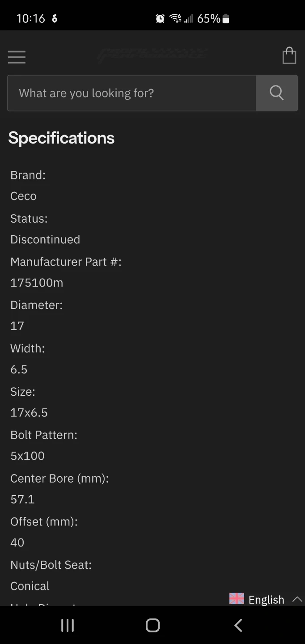The width and height of the screenshot is (305, 644).
Task: Tap the Wi-Fi status icon
Action: pyautogui.click(x=175, y=18)
